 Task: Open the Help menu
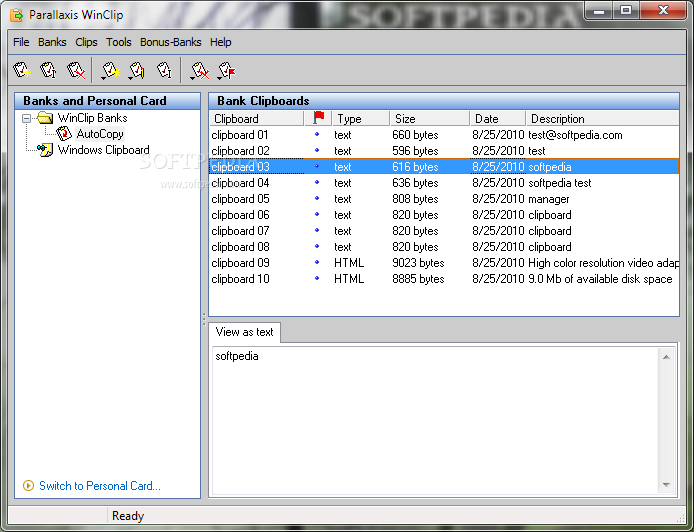(x=220, y=42)
